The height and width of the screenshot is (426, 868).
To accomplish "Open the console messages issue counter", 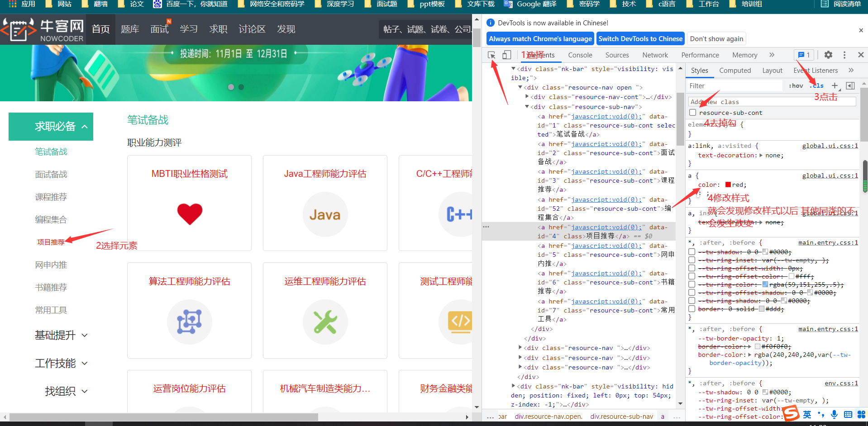I will (x=804, y=55).
